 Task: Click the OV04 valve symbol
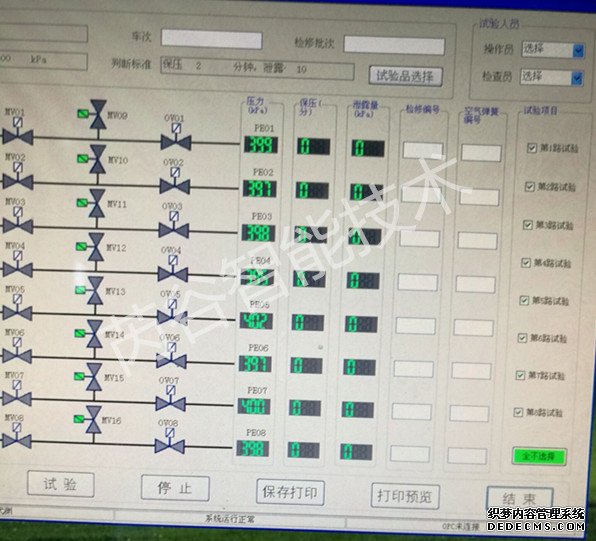[x=173, y=270]
